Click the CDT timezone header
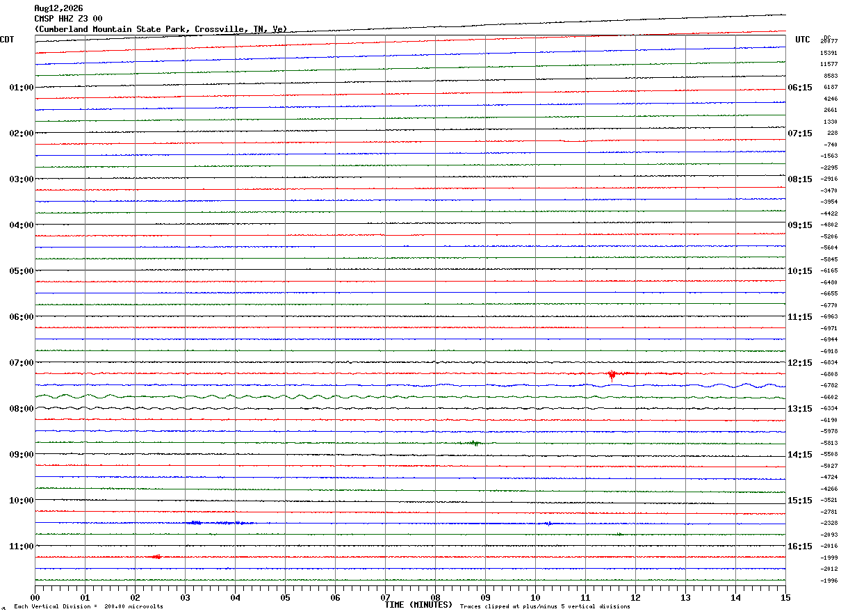 tap(7, 40)
